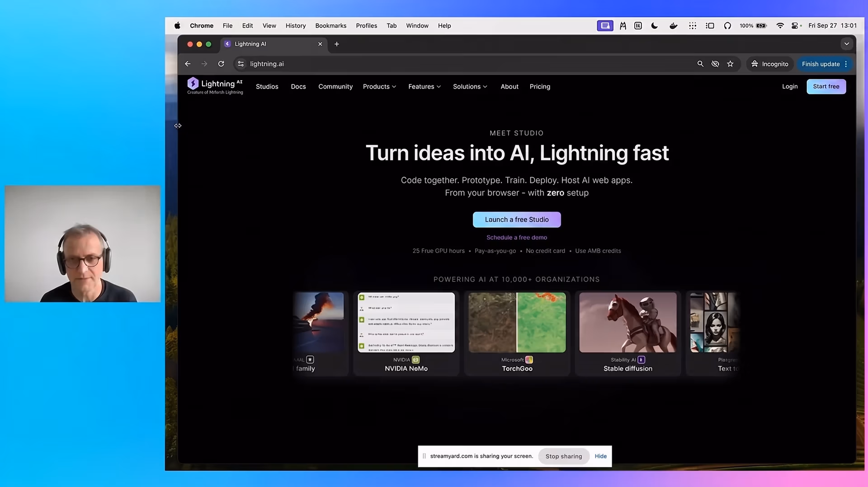
Task: Click the dotted grid menu bar icon
Action: tap(692, 26)
